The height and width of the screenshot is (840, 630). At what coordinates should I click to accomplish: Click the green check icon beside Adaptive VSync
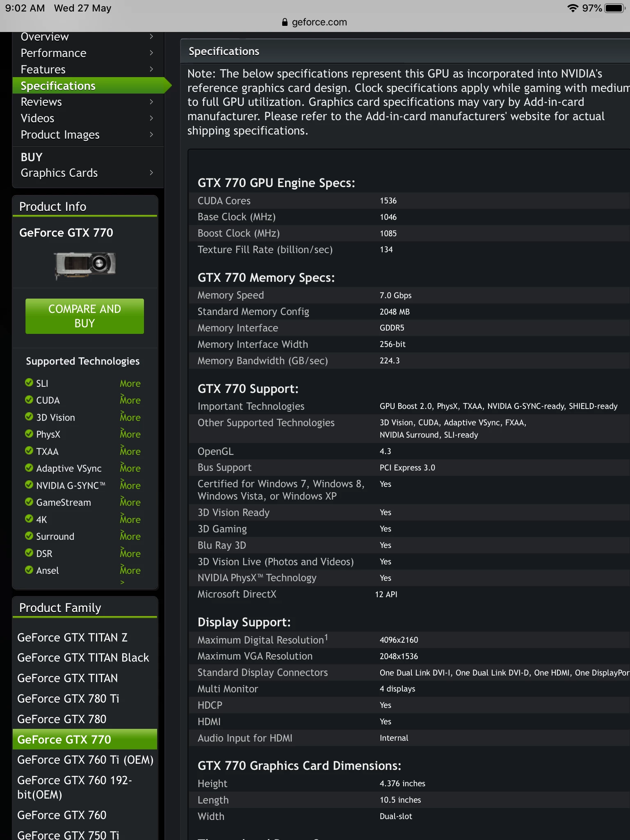click(x=29, y=468)
